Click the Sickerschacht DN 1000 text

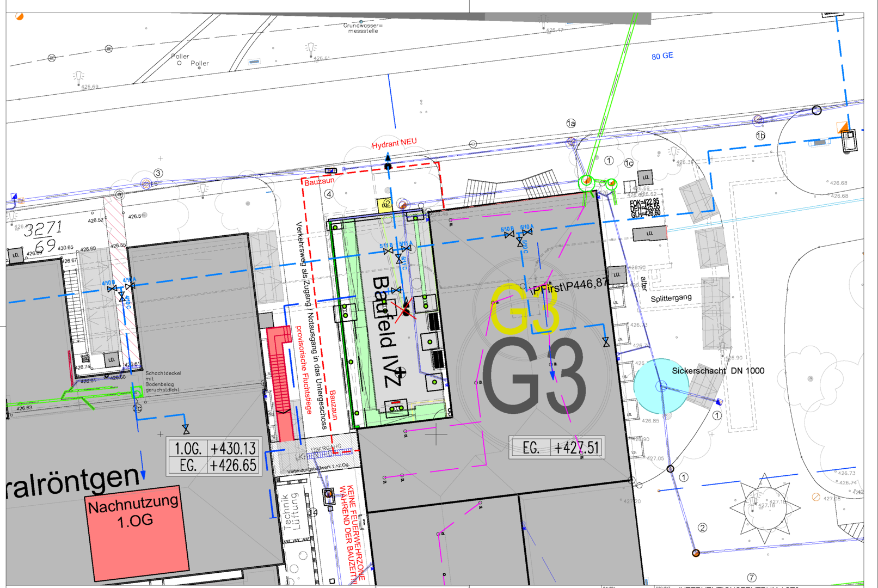pos(717,371)
